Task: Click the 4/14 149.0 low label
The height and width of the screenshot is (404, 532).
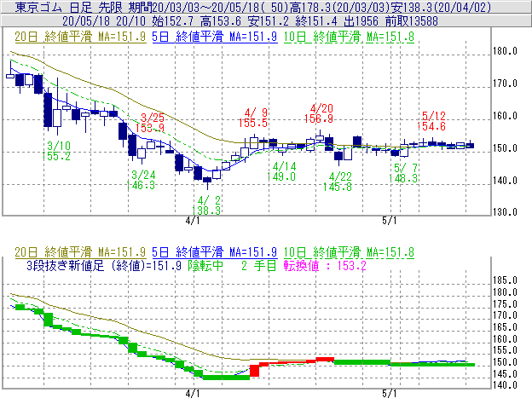Action: click(281, 171)
